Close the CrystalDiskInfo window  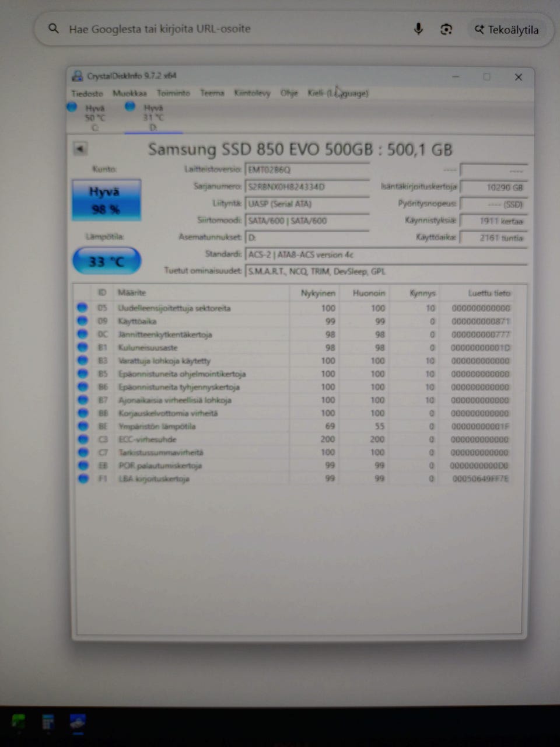pyautogui.click(x=518, y=76)
